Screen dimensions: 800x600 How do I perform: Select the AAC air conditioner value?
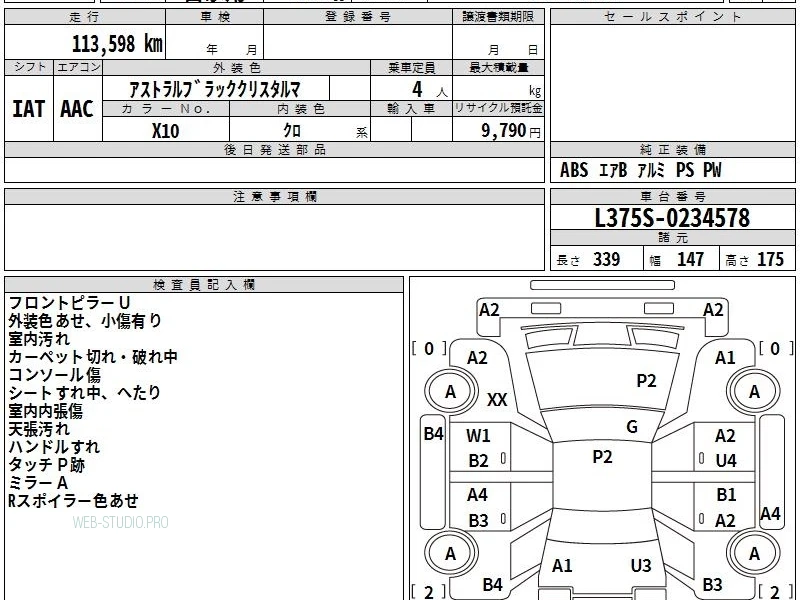pyautogui.click(x=77, y=109)
